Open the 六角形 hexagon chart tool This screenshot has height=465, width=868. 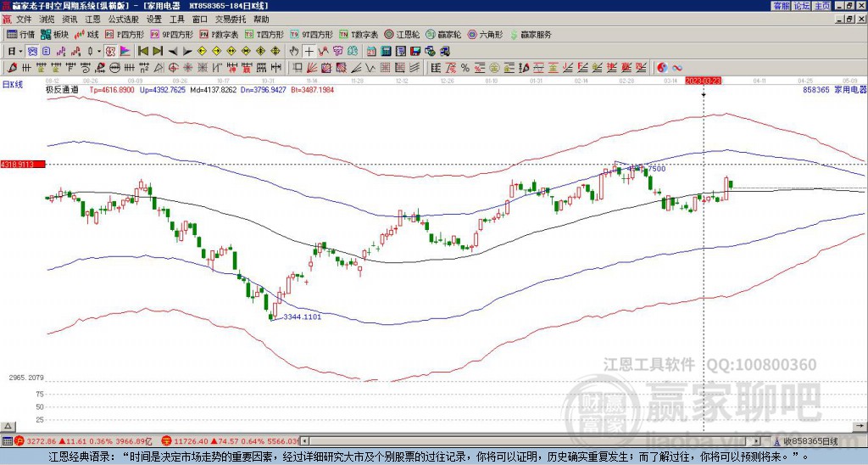click(x=486, y=34)
